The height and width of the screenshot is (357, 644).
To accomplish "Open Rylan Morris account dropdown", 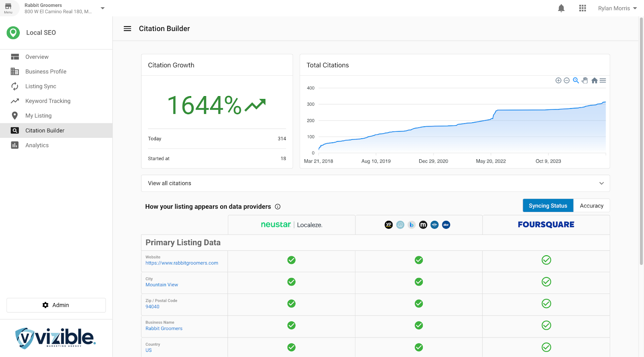I will point(617,8).
